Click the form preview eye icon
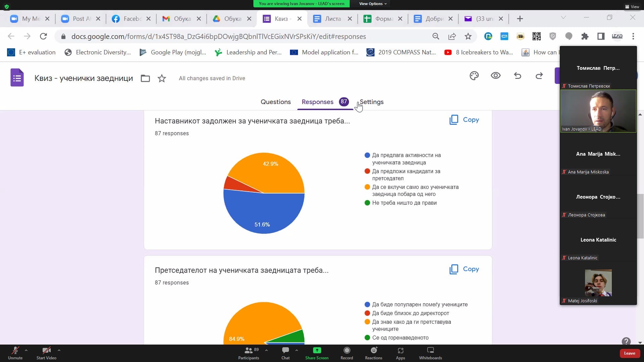The height and width of the screenshot is (362, 644). click(x=495, y=76)
